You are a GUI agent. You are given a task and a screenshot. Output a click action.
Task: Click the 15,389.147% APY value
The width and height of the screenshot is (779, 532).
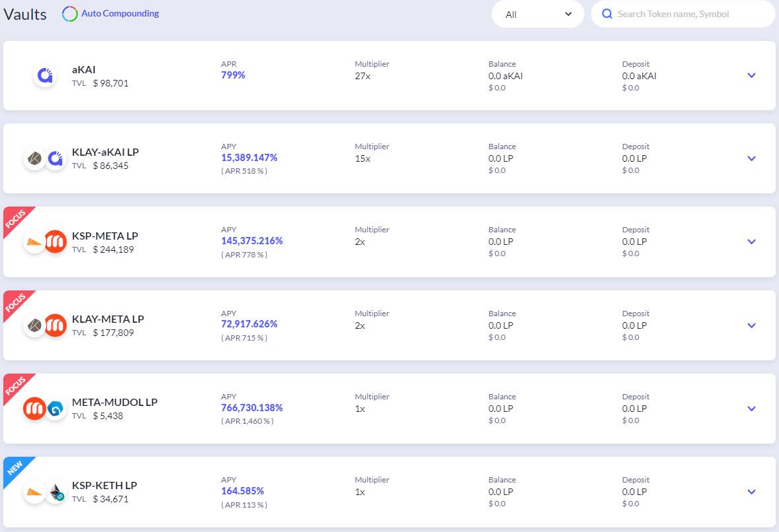(249, 158)
